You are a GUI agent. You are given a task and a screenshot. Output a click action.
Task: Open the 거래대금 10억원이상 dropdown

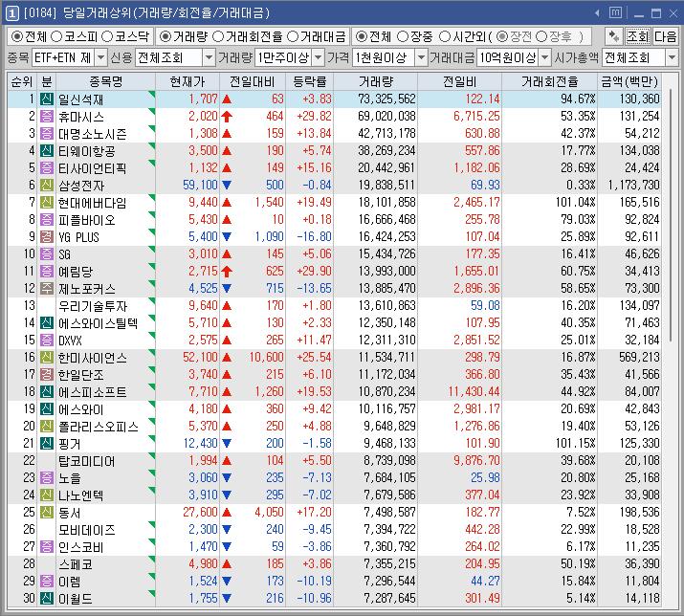coord(545,57)
